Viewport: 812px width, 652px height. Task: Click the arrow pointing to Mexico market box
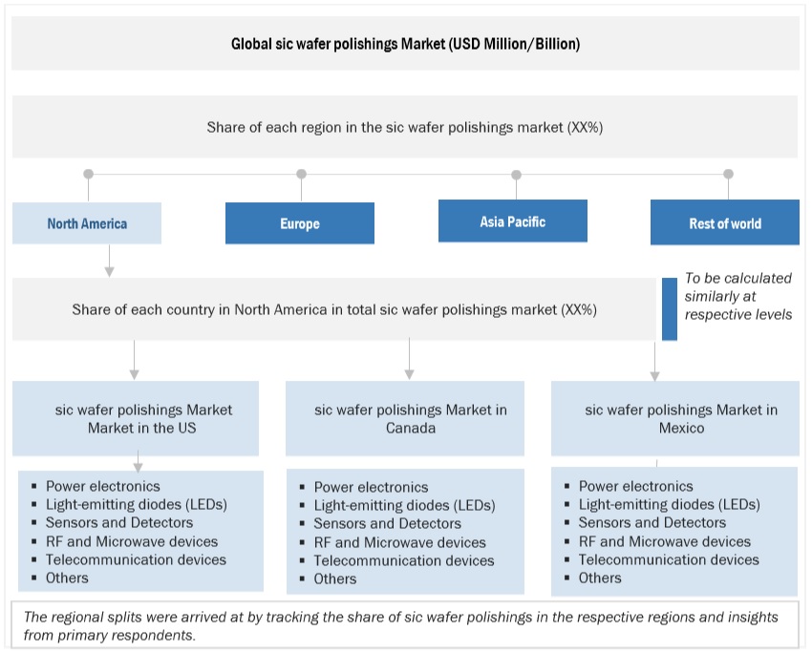tap(654, 363)
